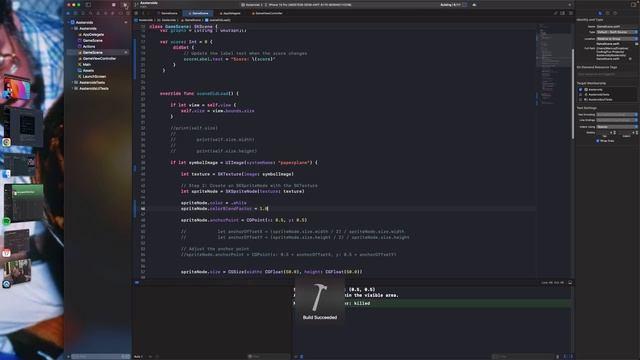The height and width of the screenshot is (360, 640).
Task: Reveal the full path in Finder arrow
Action: [x=631, y=59]
